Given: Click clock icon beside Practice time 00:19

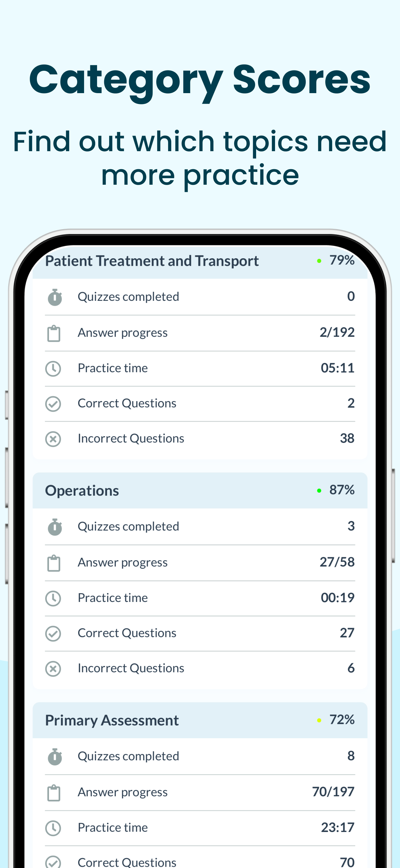Looking at the screenshot, I should pyautogui.click(x=53, y=599).
